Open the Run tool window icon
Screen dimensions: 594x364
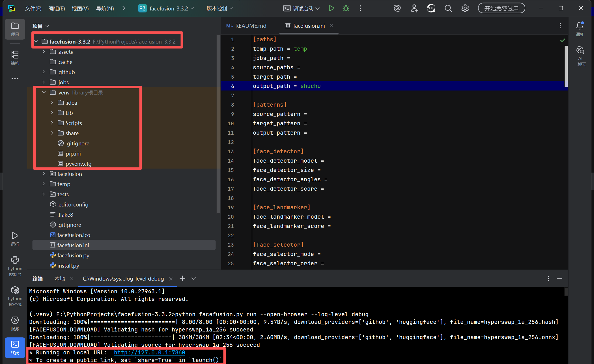[x=15, y=239]
